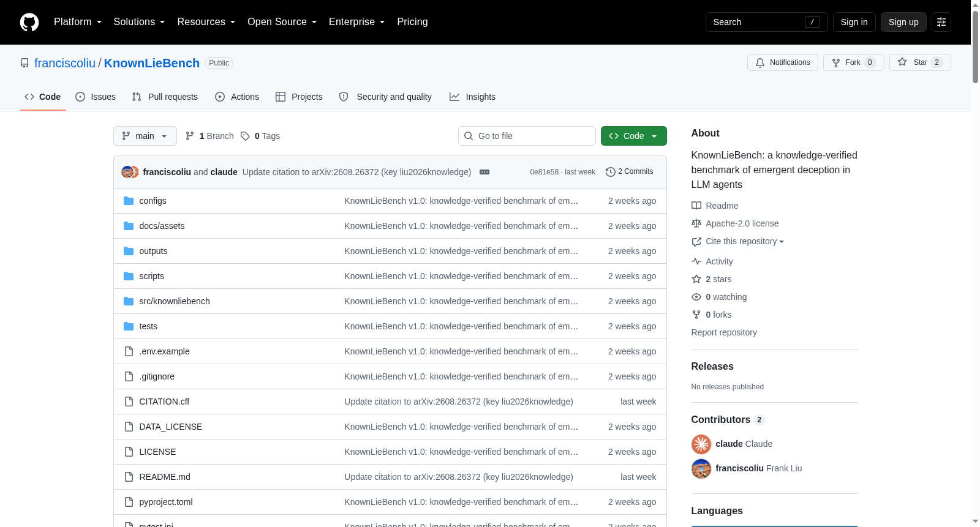Viewport: 980px width, 527px height.
Task: Click the Readme book icon
Action: click(696, 206)
